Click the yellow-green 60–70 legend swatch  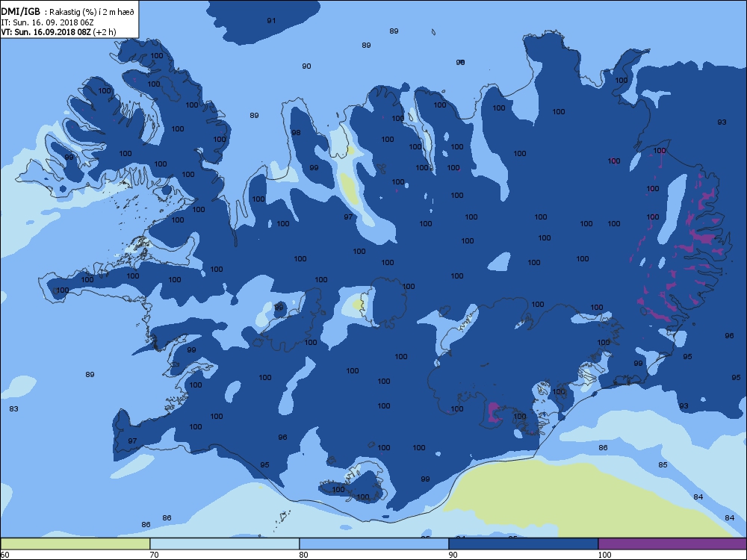(x=75, y=544)
